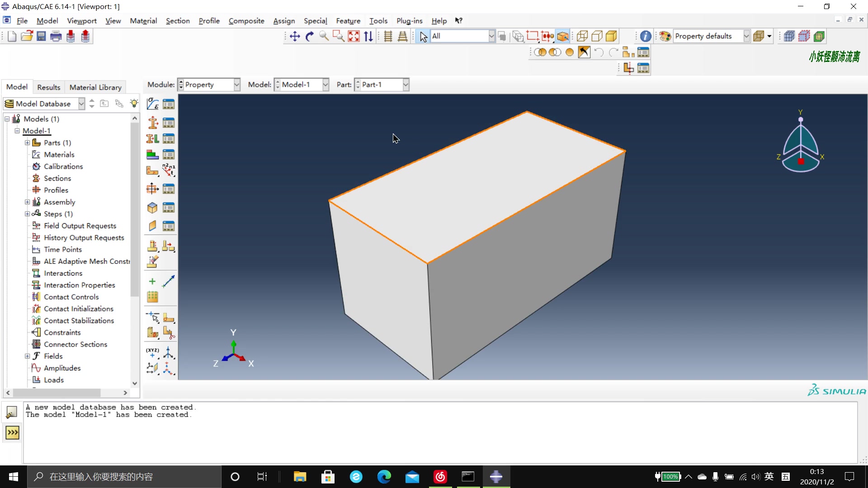The width and height of the screenshot is (868, 488).
Task: Open the Assign menu
Action: (283, 21)
